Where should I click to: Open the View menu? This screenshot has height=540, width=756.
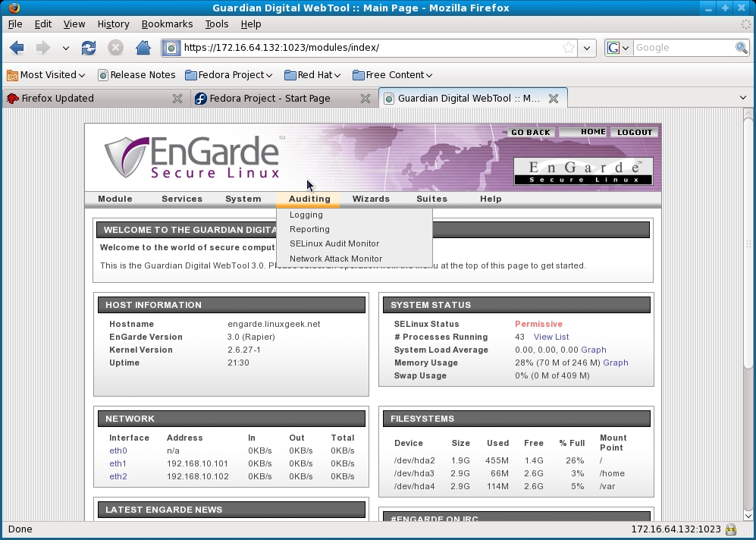coord(74,24)
